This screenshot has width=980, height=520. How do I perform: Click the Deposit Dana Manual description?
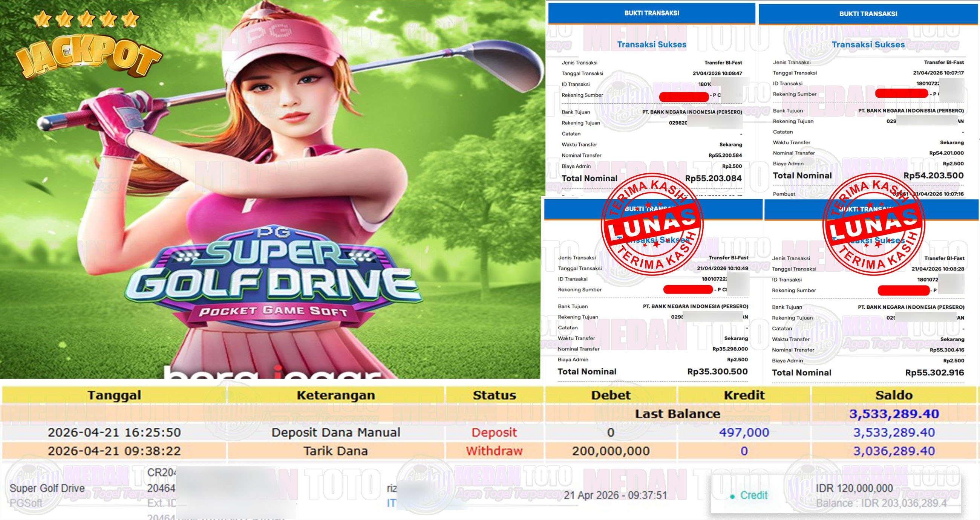(x=335, y=432)
